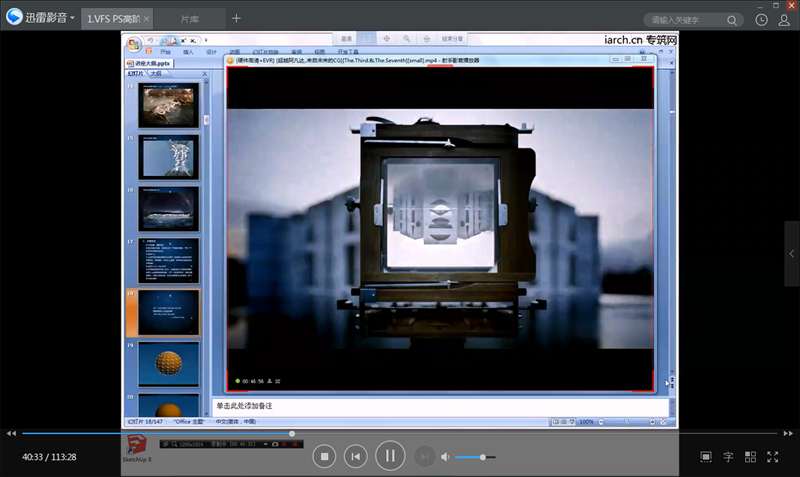Viewport: 800px width, 477px height.
Task: Switch to the 片库 tab
Action: (189, 18)
